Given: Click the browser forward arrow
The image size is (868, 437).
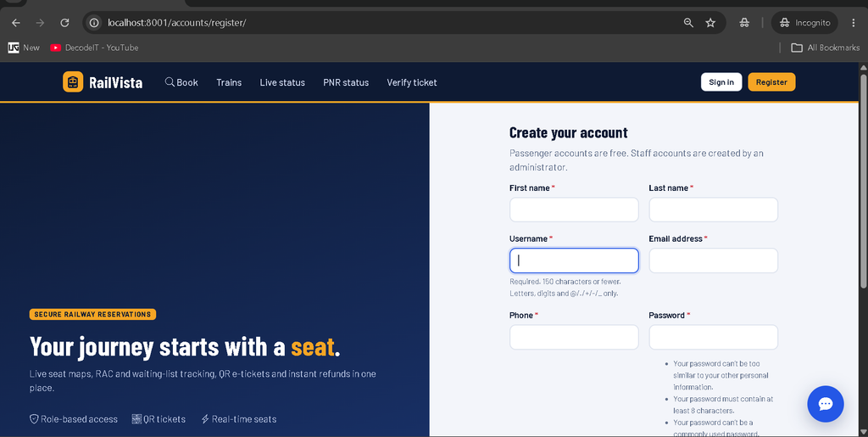Looking at the screenshot, I should tap(40, 23).
